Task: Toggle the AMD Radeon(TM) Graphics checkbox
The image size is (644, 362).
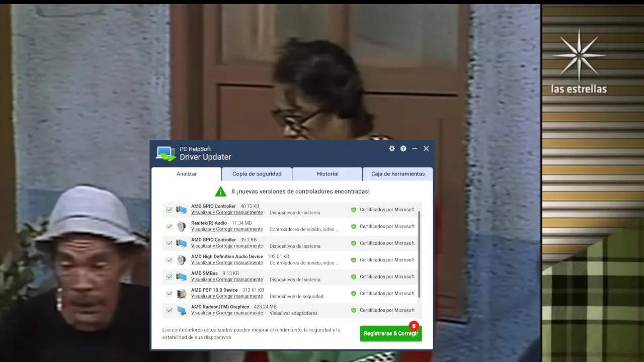Action: (169, 310)
